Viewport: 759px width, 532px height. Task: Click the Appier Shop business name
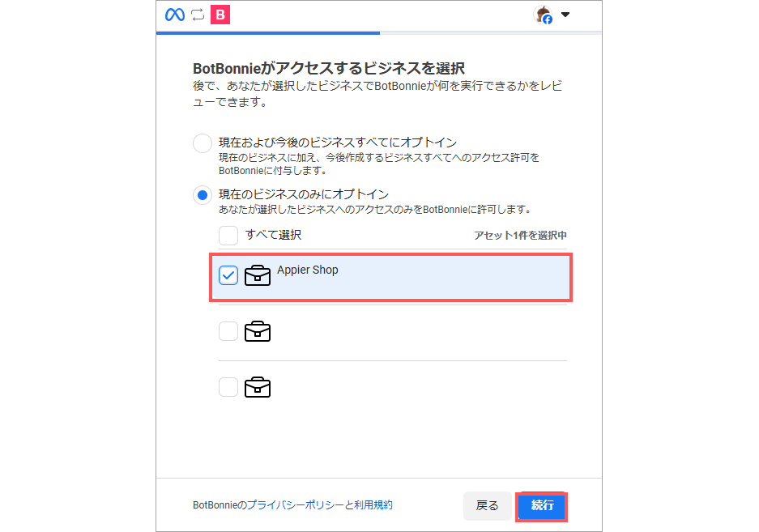[x=308, y=270]
